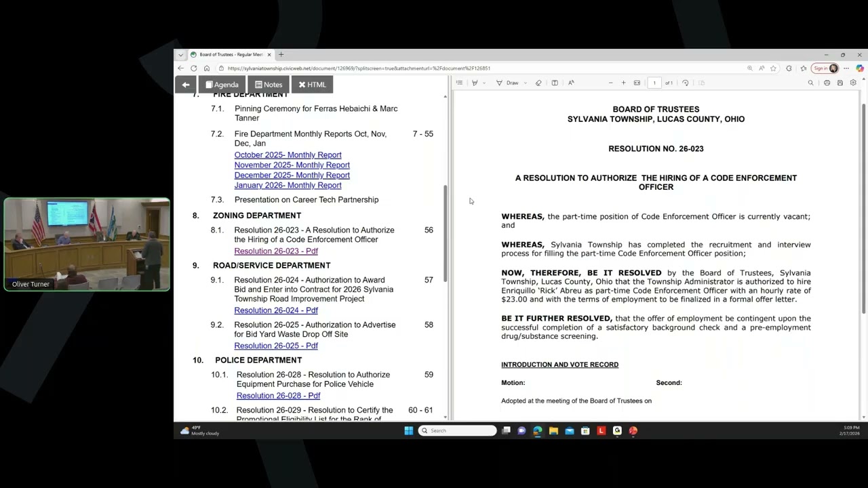Click the back arrow button beside Agenda
The image size is (868, 488).
(186, 85)
